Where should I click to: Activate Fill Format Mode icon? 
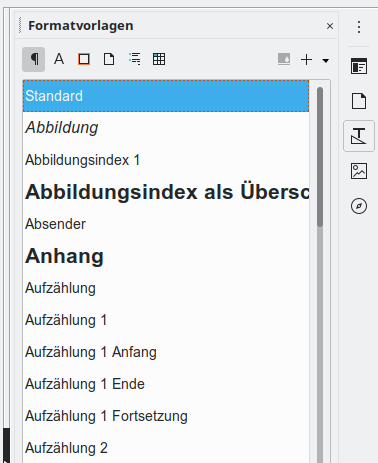point(284,60)
